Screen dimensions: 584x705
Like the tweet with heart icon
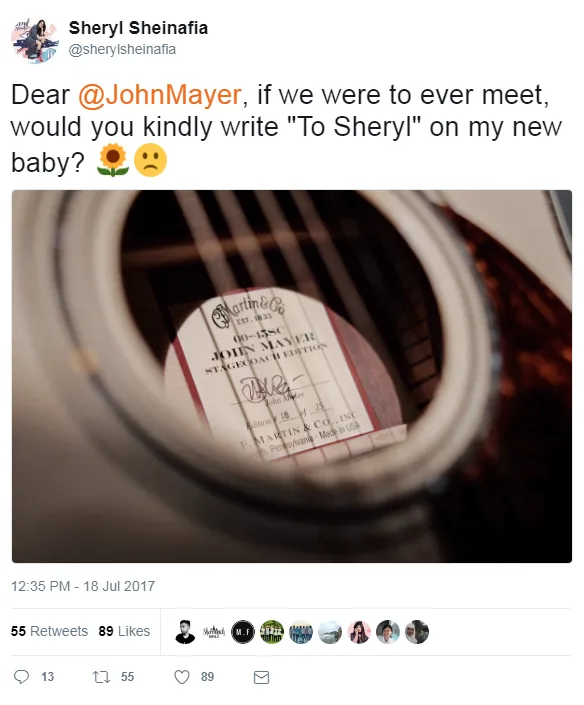tap(182, 677)
